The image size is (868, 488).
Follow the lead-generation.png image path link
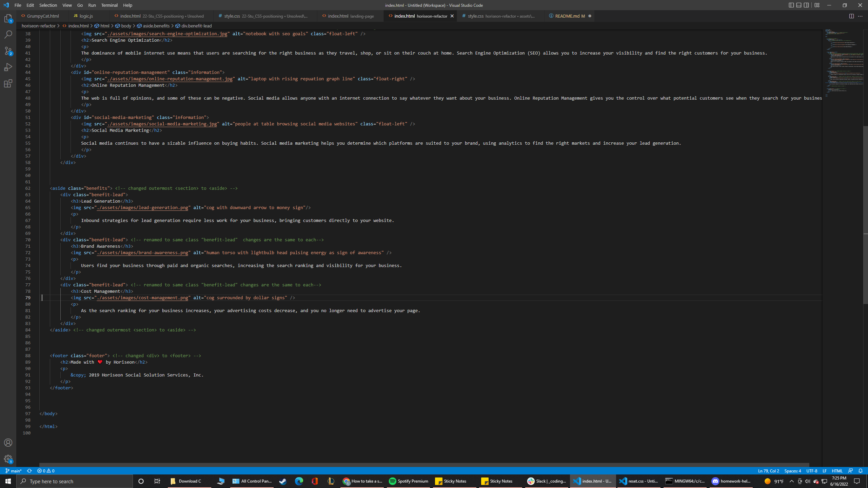pos(142,207)
